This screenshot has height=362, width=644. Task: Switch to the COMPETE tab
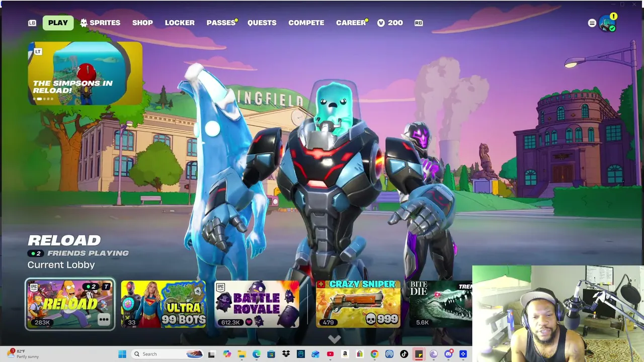306,23
